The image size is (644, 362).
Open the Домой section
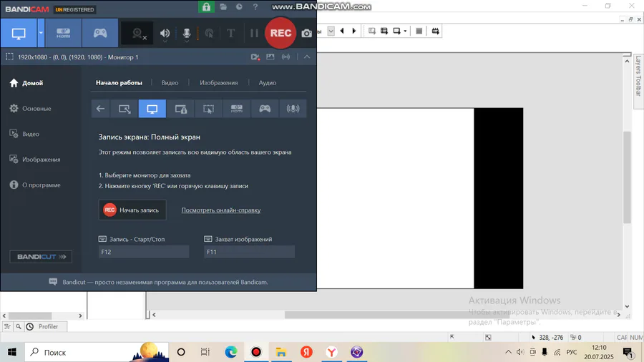(x=26, y=83)
